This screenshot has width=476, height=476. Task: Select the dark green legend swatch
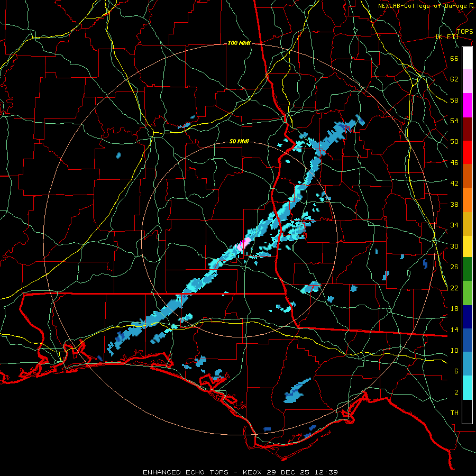467,269
